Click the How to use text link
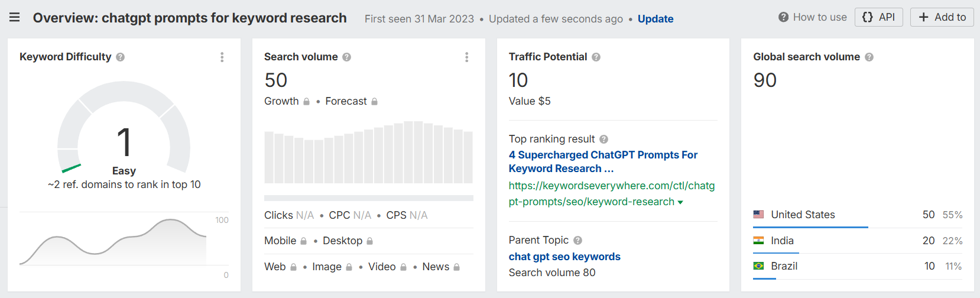 820,17
